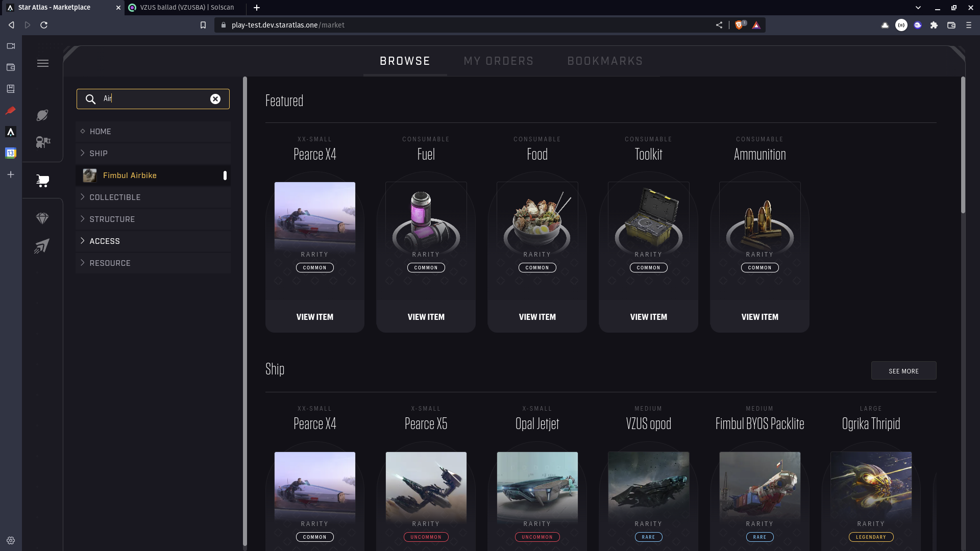This screenshot has width=980, height=551.
Task: Expand the ACCESS category
Action: [153, 241]
